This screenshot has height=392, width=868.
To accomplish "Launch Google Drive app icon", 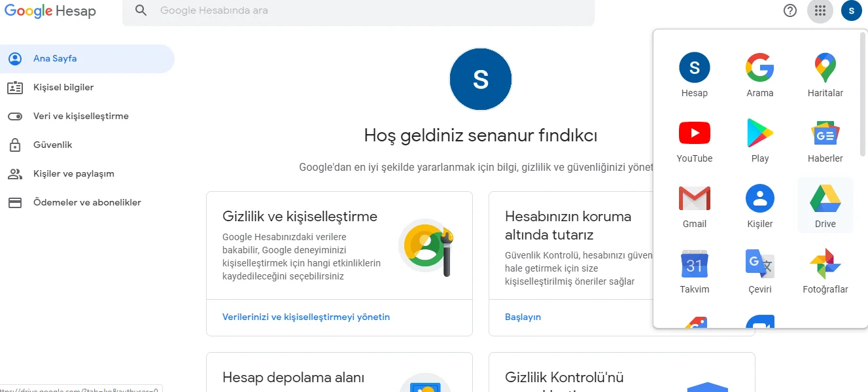I will [825, 205].
